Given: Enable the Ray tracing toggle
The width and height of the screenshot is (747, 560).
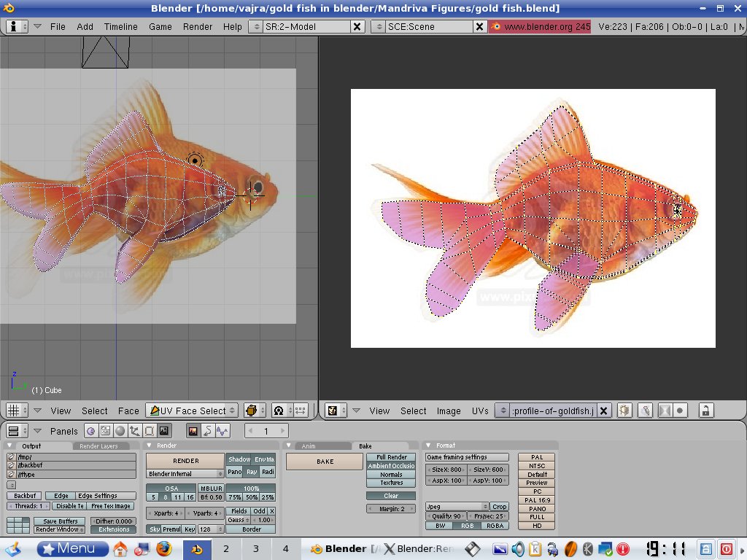Looking at the screenshot, I should click(x=252, y=472).
